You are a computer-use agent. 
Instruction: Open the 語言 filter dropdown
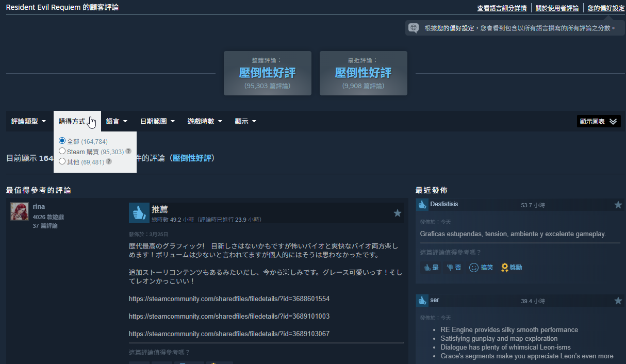[x=117, y=121]
